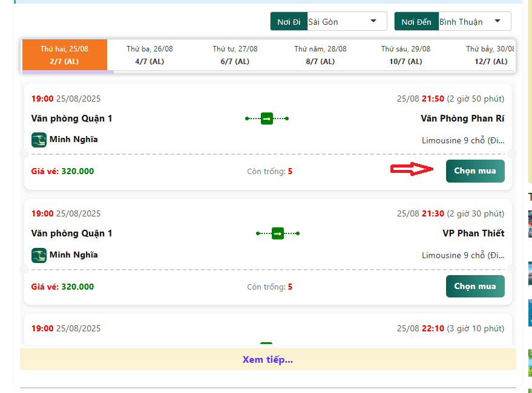The height and width of the screenshot is (393, 532).
Task: Click Xem tiếp... to load more trips
Action: (x=268, y=360)
